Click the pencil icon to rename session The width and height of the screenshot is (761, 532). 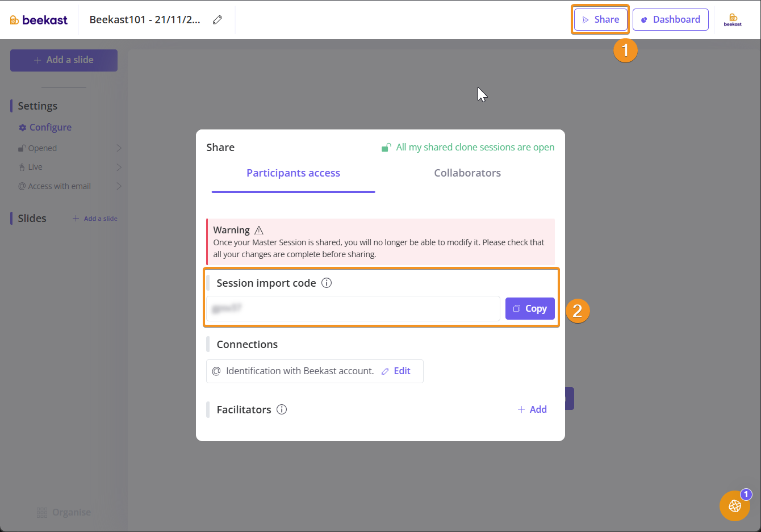217,20
